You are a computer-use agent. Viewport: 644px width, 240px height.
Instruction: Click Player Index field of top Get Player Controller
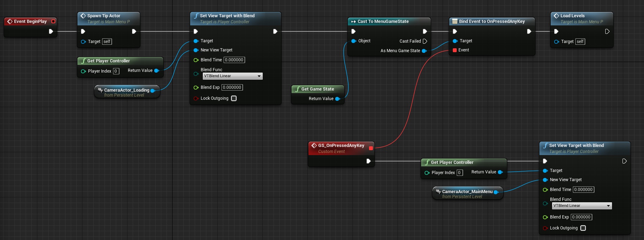(116, 71)
